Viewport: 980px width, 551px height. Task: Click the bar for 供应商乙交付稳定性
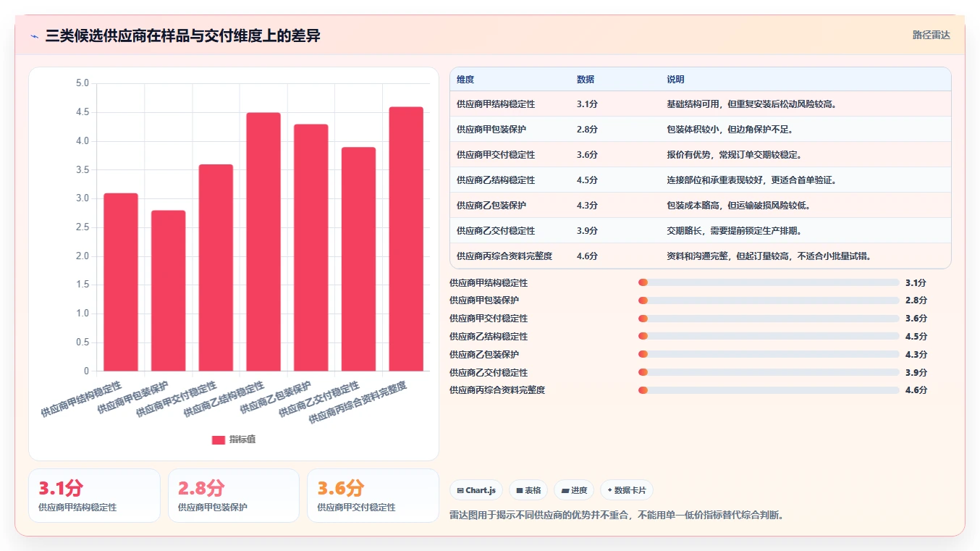pyautogui.click(x=358, y=259)
